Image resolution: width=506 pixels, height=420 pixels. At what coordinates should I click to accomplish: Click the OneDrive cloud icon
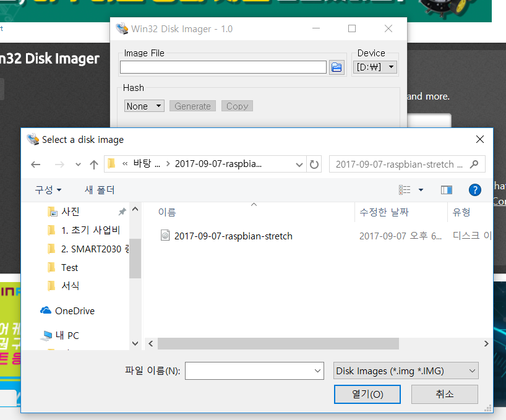click(x=46, y=311)
